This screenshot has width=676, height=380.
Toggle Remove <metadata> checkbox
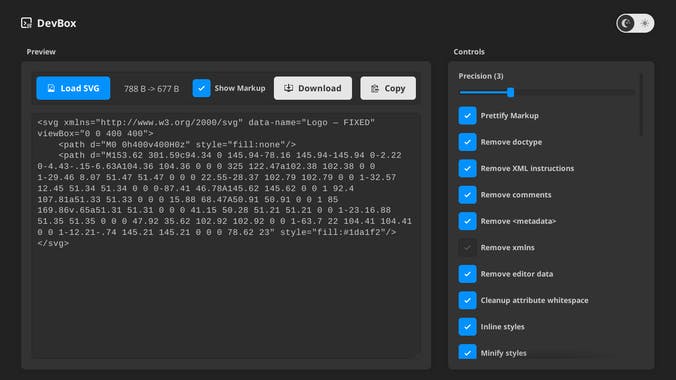tap(467, 221)
